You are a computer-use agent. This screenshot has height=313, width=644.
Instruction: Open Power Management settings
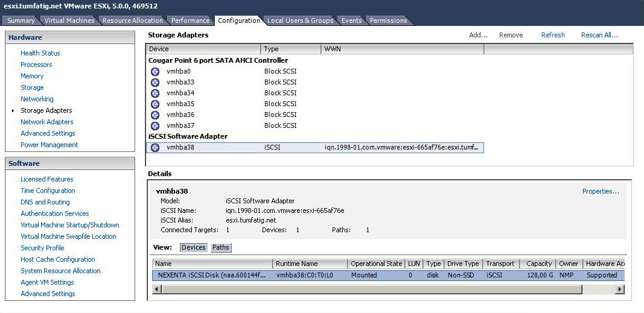[49, 145]
